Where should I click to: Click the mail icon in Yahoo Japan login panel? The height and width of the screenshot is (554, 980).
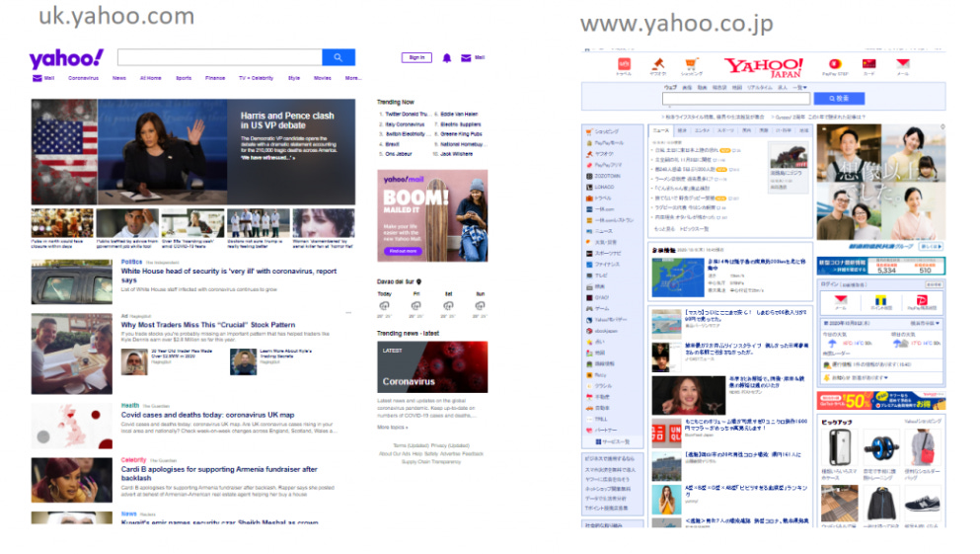[841, 301]
